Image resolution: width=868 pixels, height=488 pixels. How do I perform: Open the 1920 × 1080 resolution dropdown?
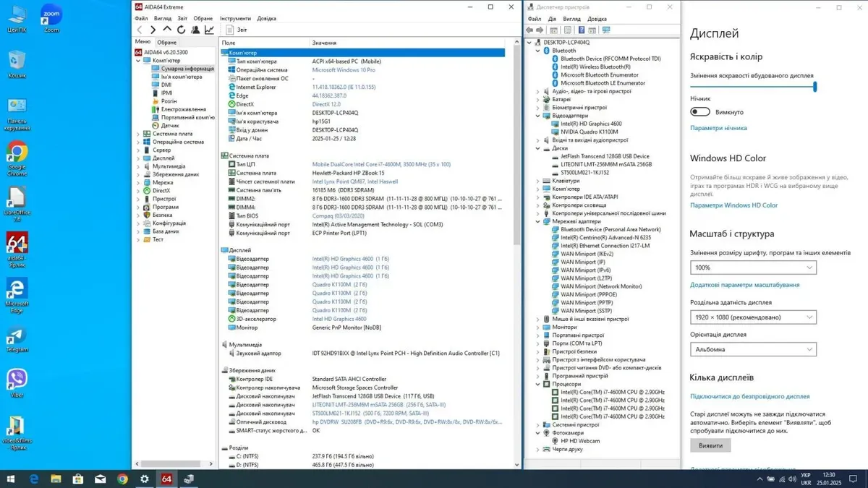(x=752, y=317)
